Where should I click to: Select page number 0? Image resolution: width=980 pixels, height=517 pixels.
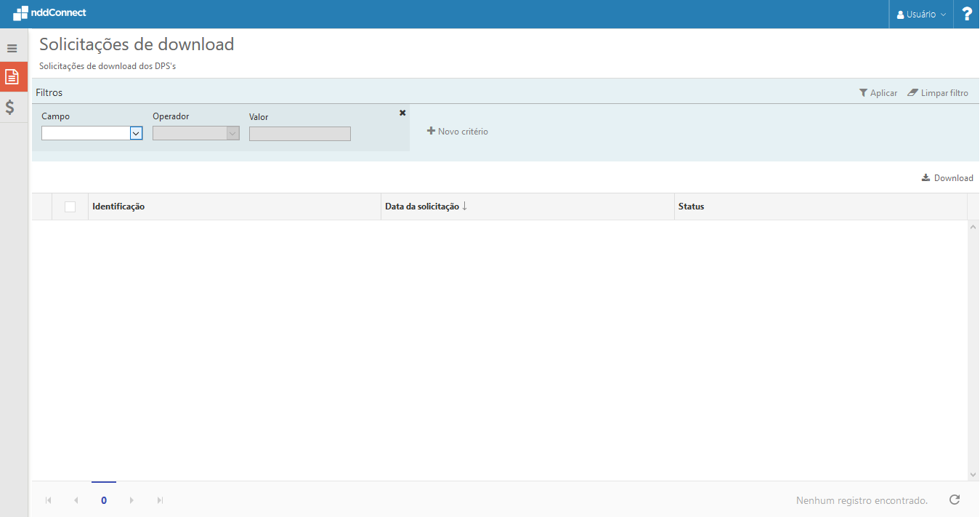[x=104, y=500]
